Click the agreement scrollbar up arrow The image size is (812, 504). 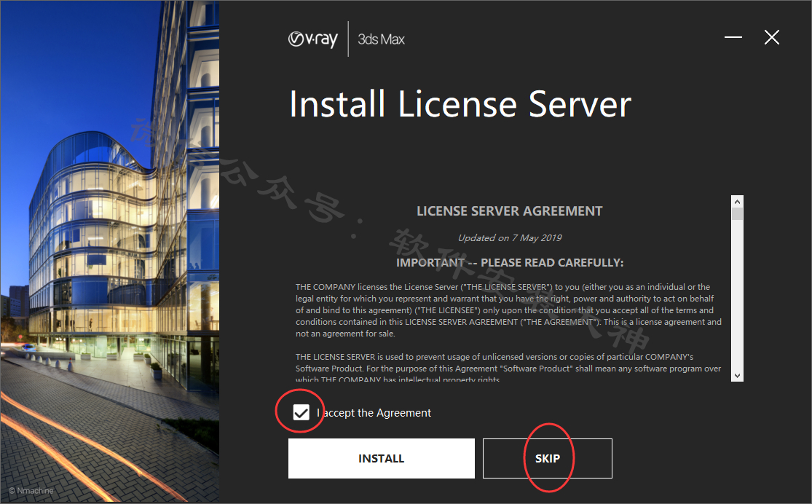(738, 202)
